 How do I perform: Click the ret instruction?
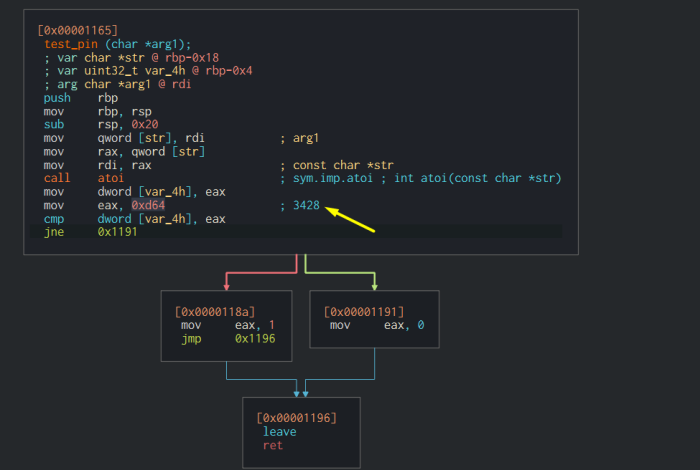[273, 445]
